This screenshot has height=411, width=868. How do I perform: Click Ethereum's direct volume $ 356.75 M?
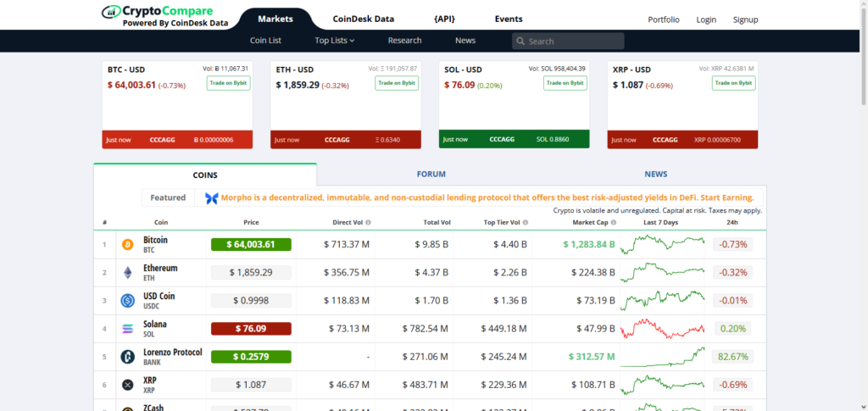(x=347, y=273)
